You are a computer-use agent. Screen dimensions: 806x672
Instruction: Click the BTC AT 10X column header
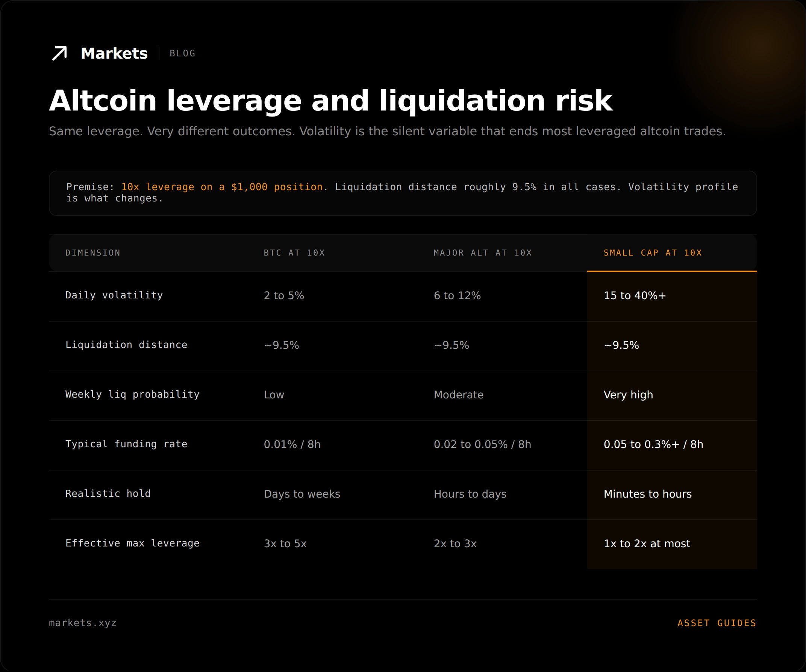294,253
